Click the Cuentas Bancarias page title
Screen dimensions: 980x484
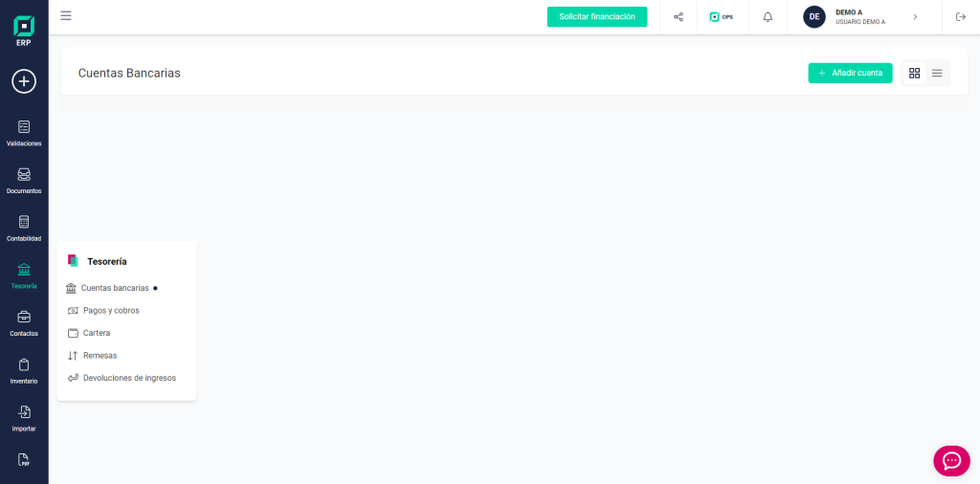129,73
